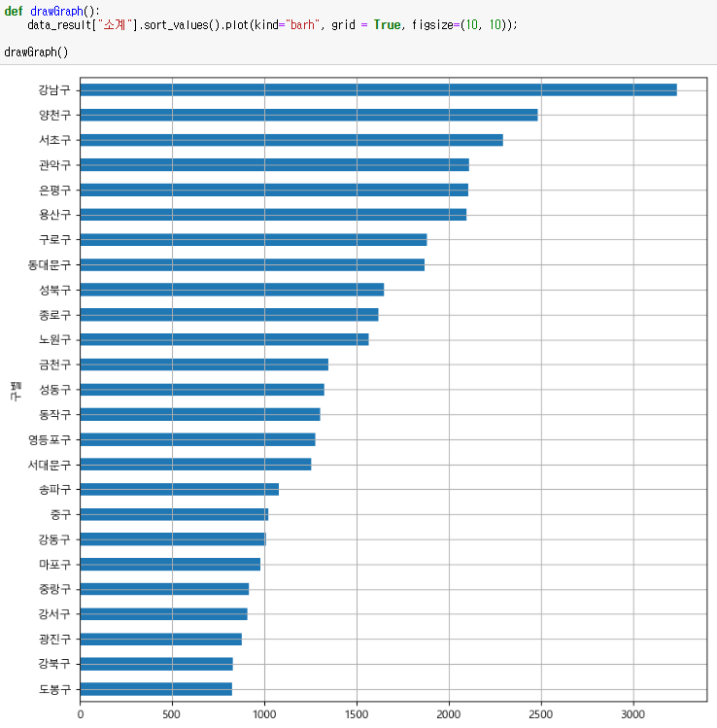Click the 강남구 axis label
This screenshot has width=717, height=728.
point(54,89)
